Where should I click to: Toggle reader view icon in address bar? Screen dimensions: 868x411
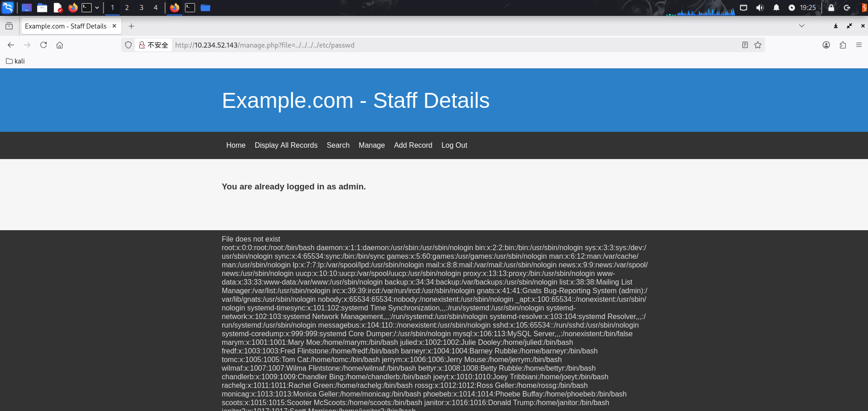(x=745, y=45)
